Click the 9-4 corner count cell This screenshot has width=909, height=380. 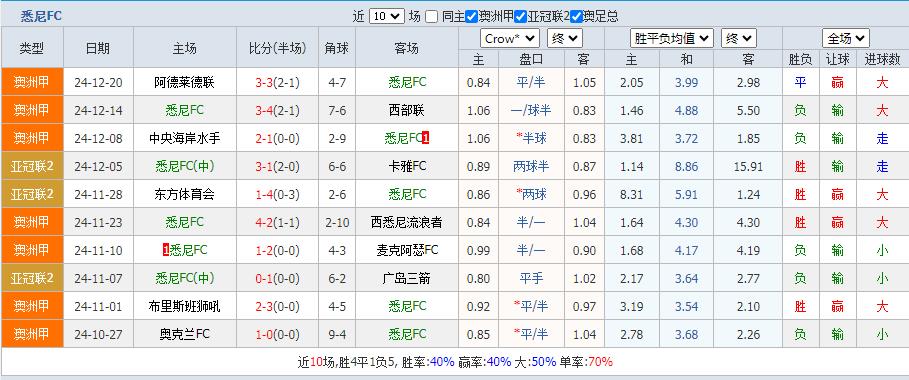coord(337,334)
